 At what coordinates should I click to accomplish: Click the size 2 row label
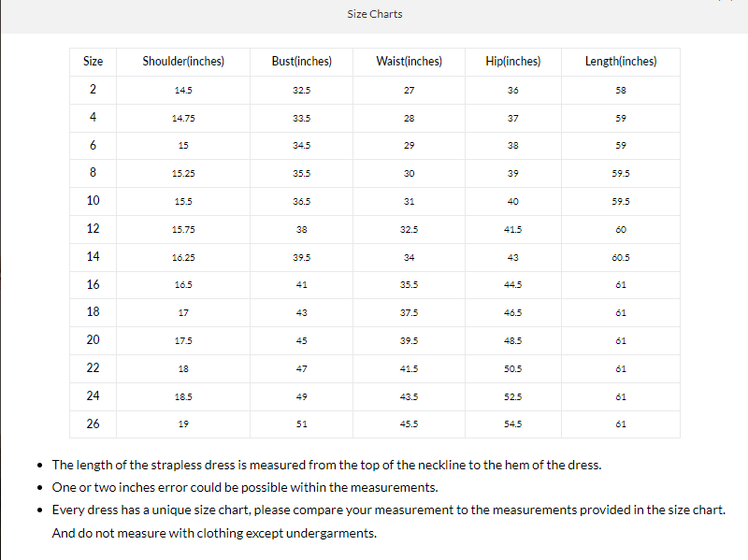click(x=93, y=90)
